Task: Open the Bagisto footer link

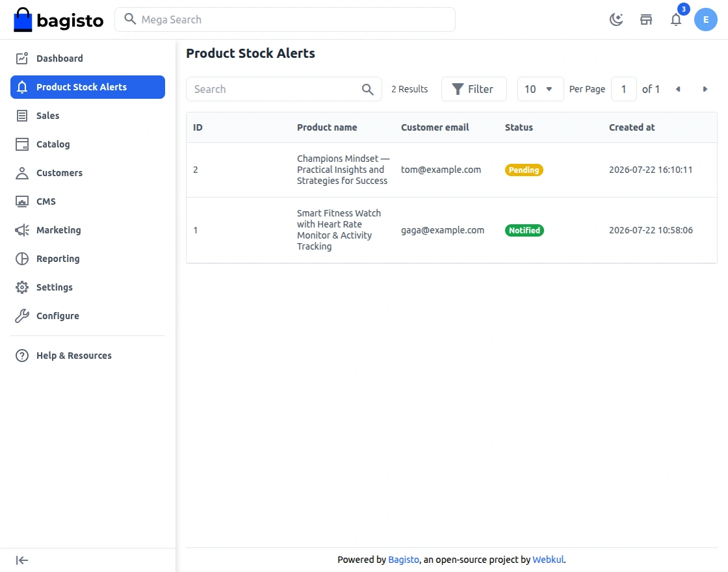Action: click(404, 560)
